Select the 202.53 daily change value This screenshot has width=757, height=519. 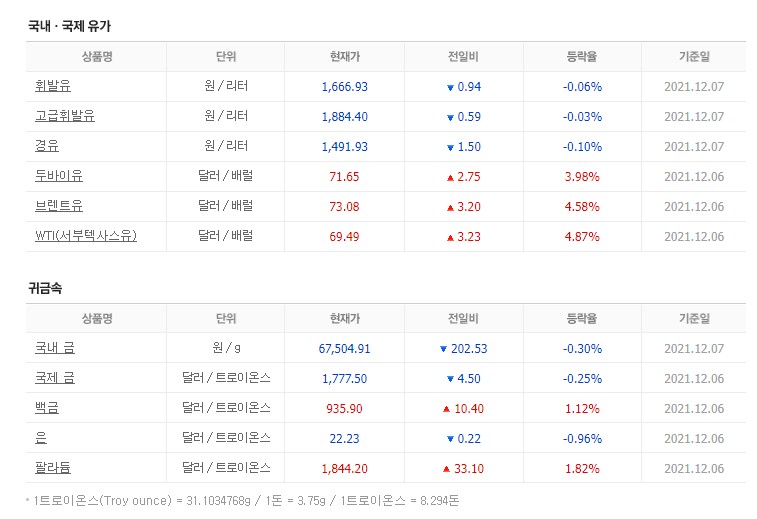[469, 349]
